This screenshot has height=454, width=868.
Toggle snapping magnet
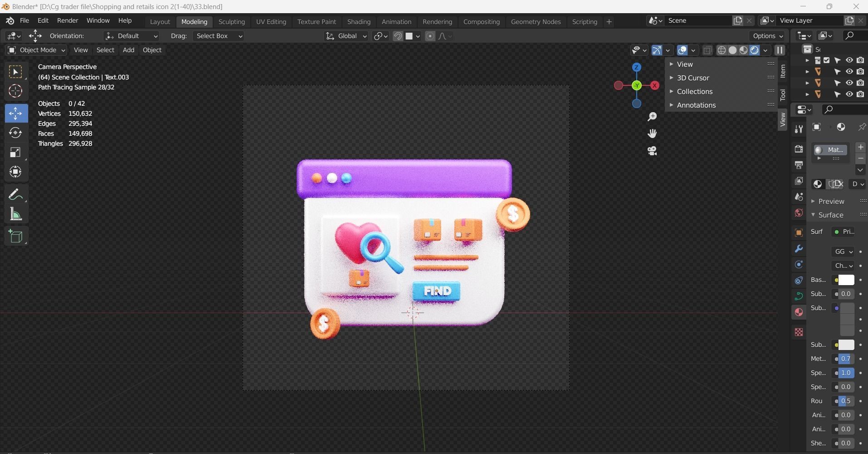click(x=398, y=36)
